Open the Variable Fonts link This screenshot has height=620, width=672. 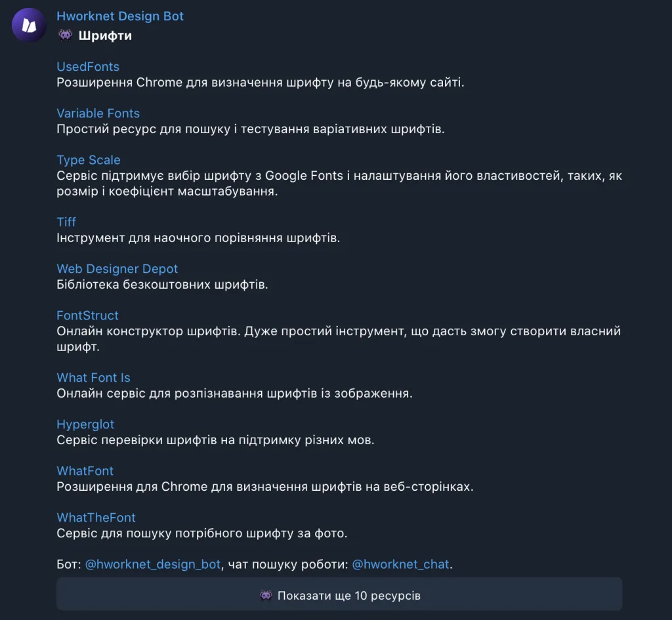98,114
